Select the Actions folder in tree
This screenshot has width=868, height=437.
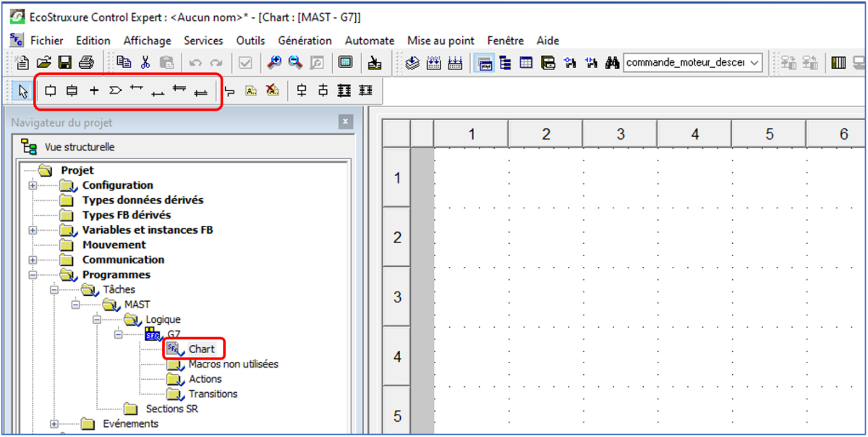pos(205,379)
